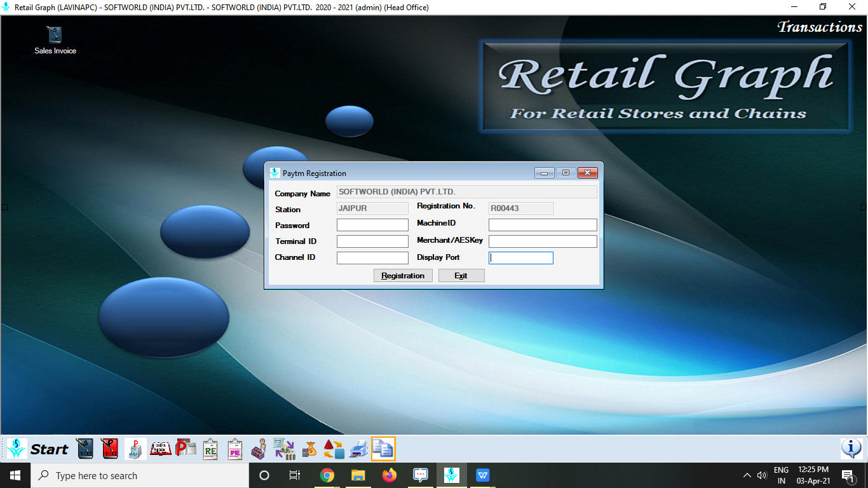Open the green RE clipboard icon
Screen dimensions: 868x488
(x=210, y=449)
